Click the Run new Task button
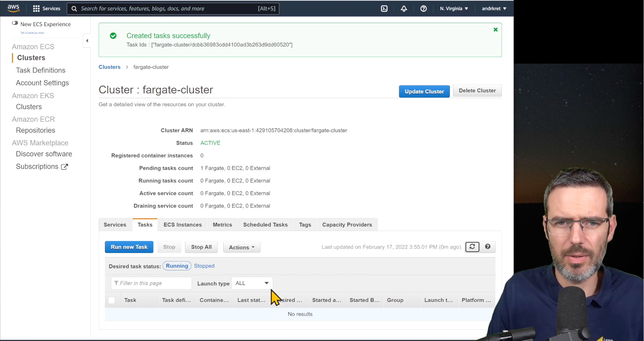Image resolution: width=644 pixels, height=341 pixels. pyautogui.click(x=129, y=247)
